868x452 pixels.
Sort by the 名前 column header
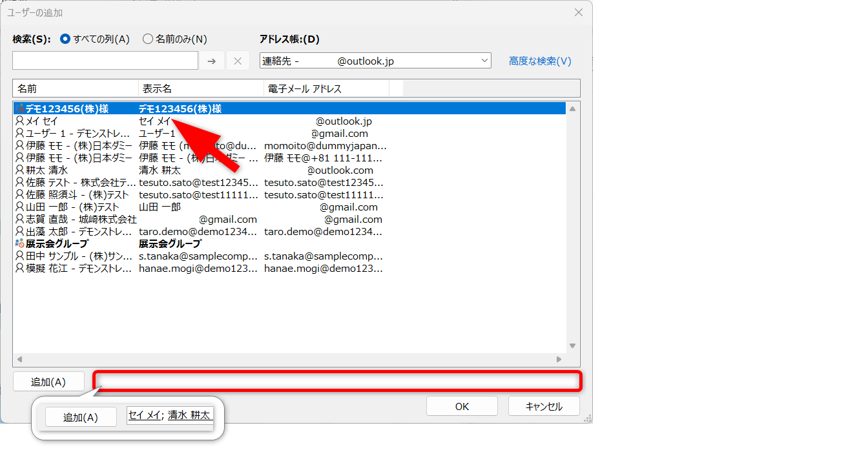[76, 88]
